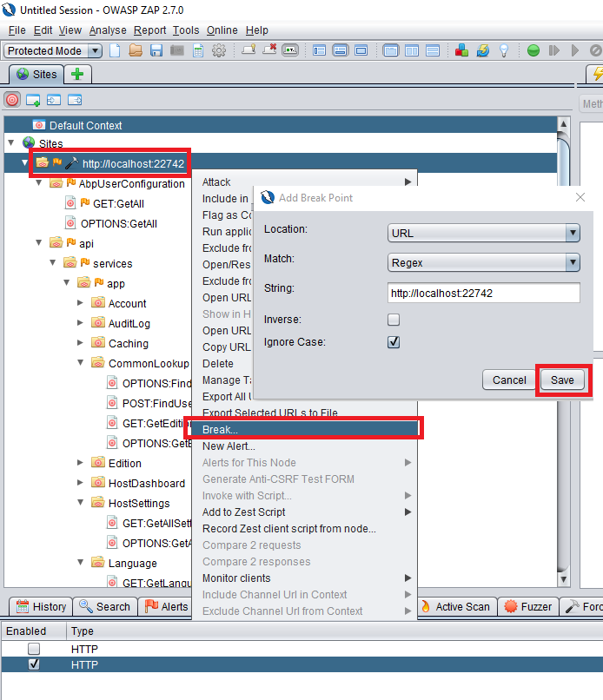The height and width of the screenshot is (700, 603).
Task: Enable the first HTTP breakpoint checkbox
Action: [34, 649]
